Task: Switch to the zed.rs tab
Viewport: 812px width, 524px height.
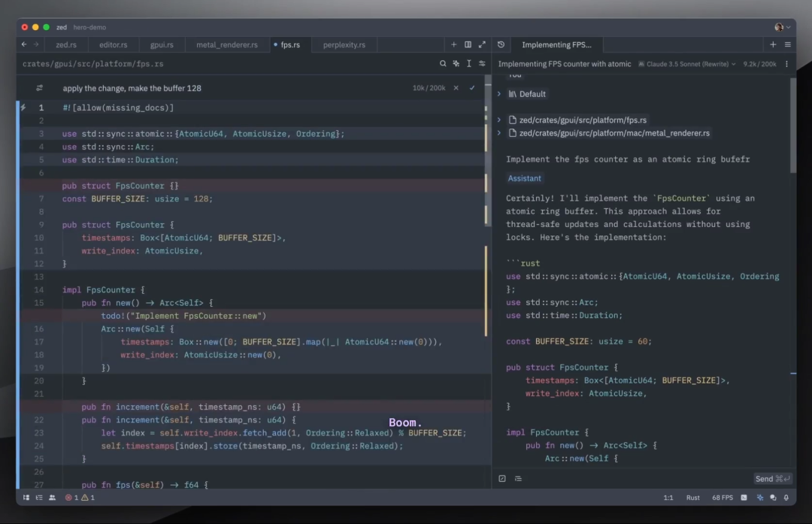Action: tap(65, 44)
